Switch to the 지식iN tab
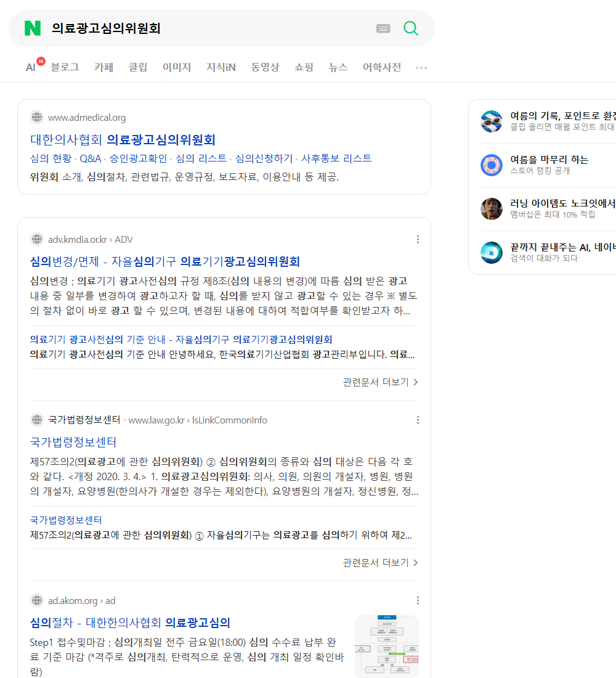This screenshot has width=616, height=678. tap(221, 67)
